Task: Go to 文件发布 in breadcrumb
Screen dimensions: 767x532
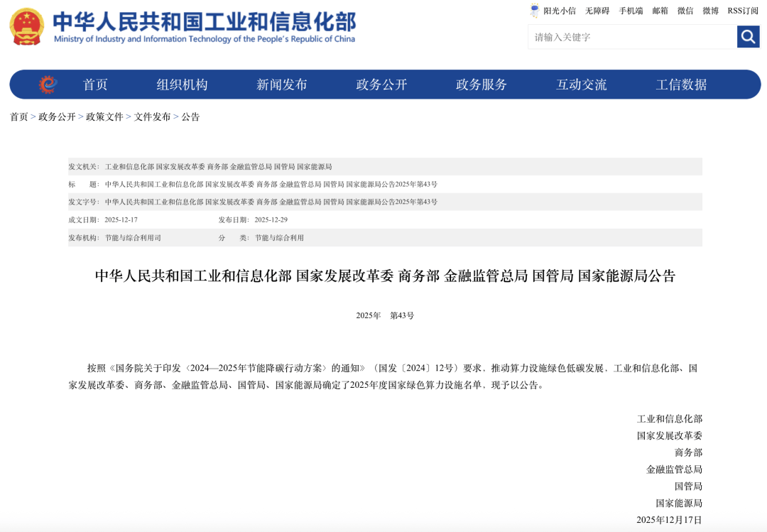Action: coord(152,117)
